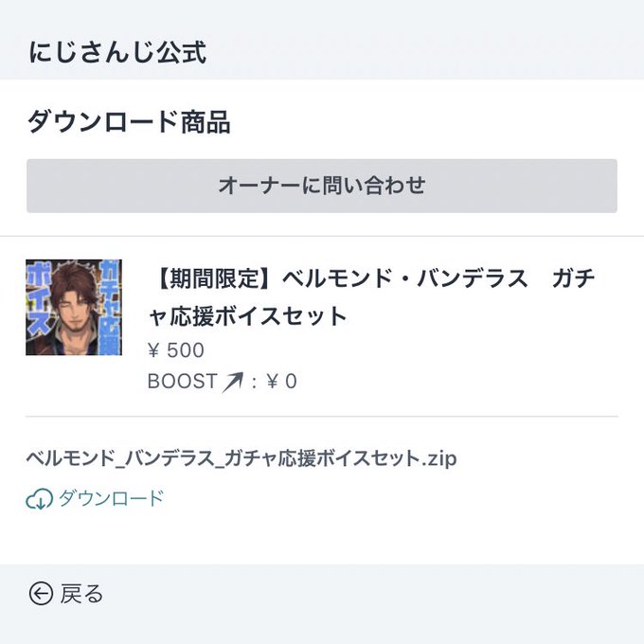Image resolution: width=644 pixels, height=644 pixels.
Task: Go back using the 戻る label
Action: pos(81,594)
